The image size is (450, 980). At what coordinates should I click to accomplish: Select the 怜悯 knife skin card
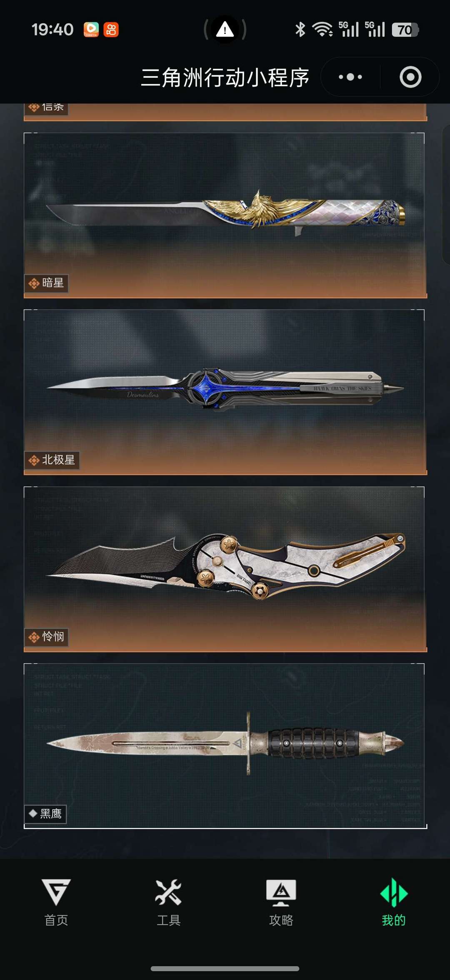225,569
